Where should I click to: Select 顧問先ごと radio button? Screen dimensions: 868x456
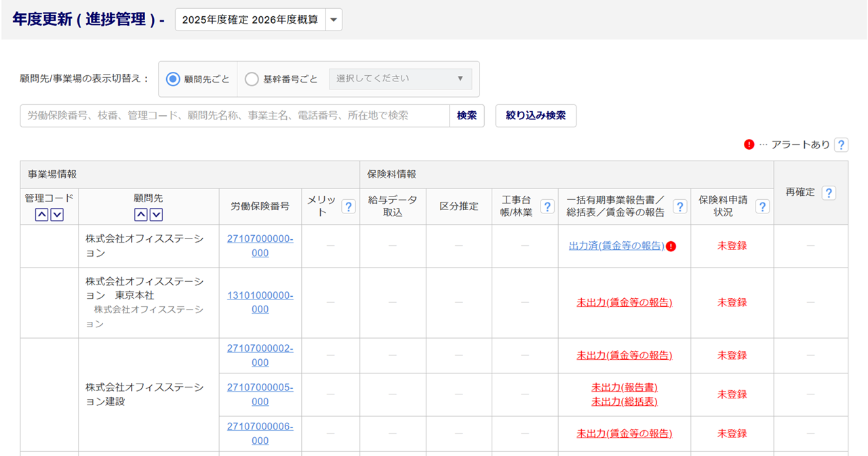tap(173, 79)
